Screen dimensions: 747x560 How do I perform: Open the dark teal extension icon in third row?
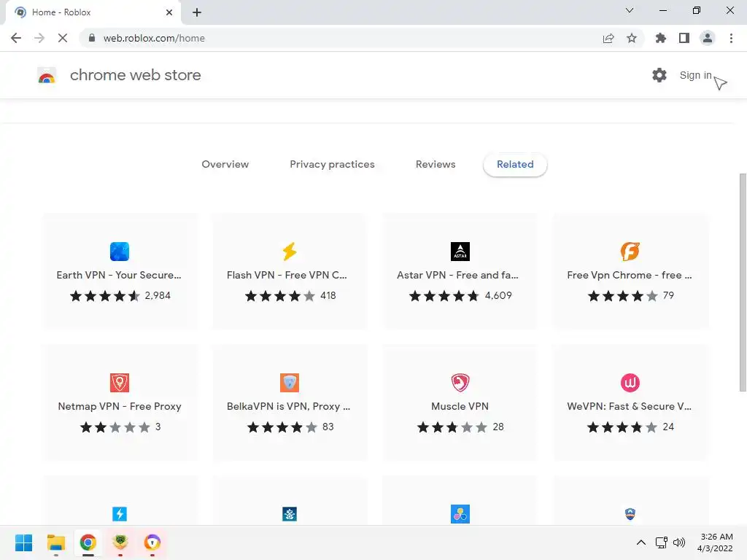point(290,514)
